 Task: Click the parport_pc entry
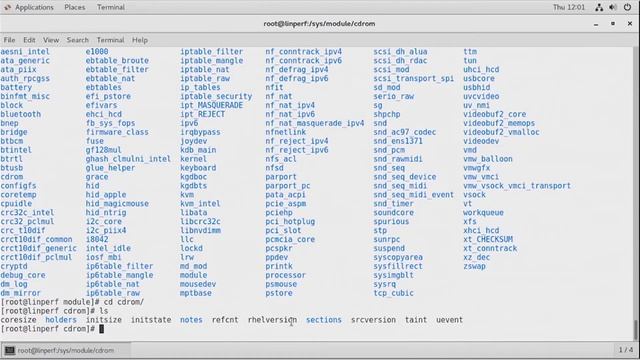pos(288,186)
